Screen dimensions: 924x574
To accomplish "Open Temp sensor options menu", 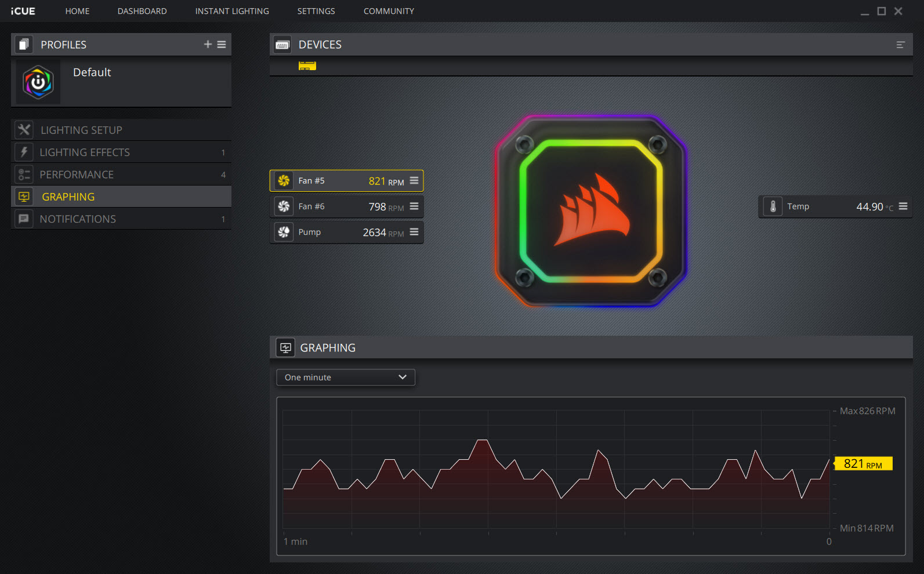I will pos(903,206).
